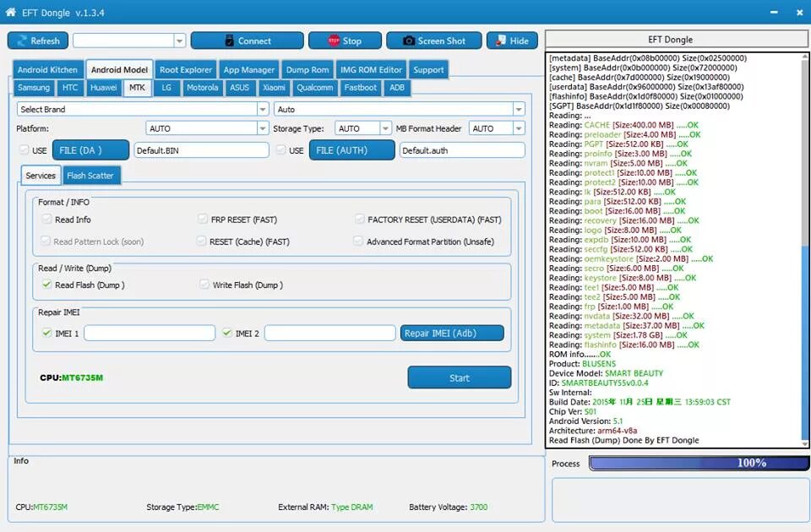Click the FILE (DA) button
This screenshot has width=811, height=532.
pos(90,150)
